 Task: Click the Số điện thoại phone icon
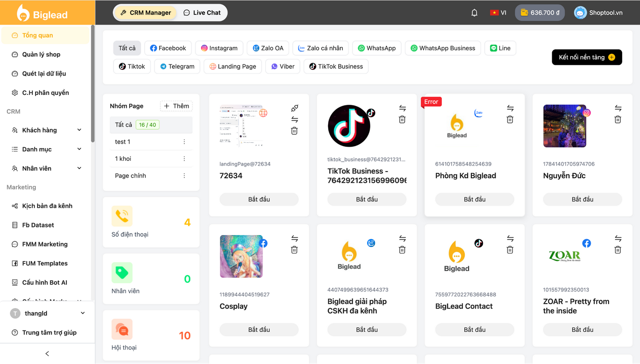click(x=122, y=216)
